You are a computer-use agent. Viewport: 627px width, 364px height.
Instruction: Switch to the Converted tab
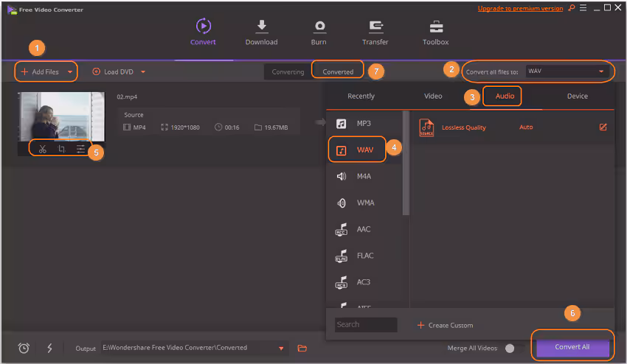(338, 72)
